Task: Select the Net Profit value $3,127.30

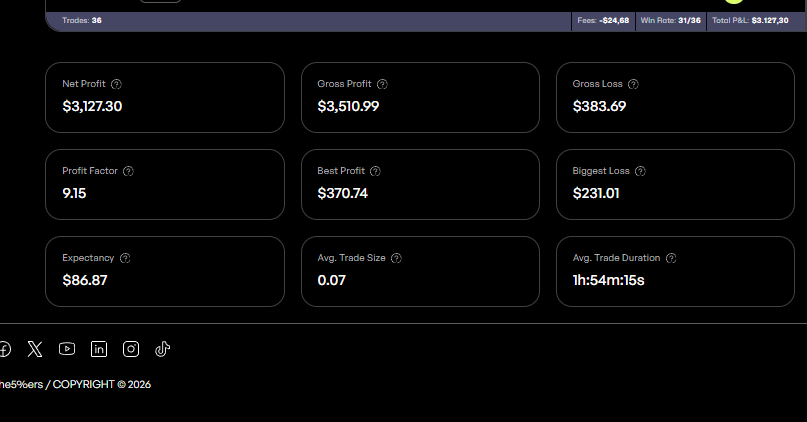Action: coord(92,107)
